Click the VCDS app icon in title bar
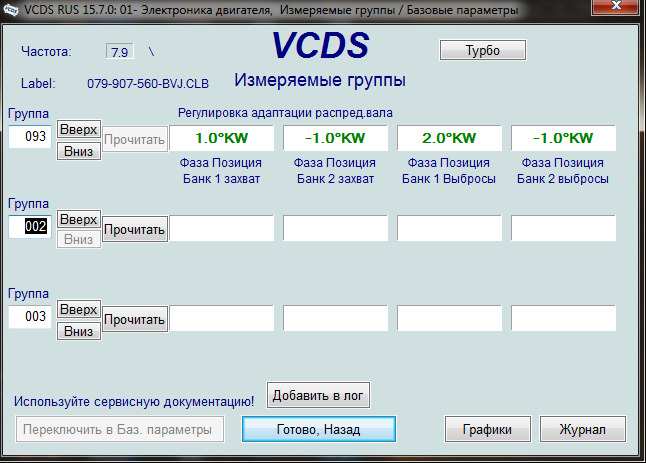This screenshot has height=463, width=646. [x=11, y=9]
